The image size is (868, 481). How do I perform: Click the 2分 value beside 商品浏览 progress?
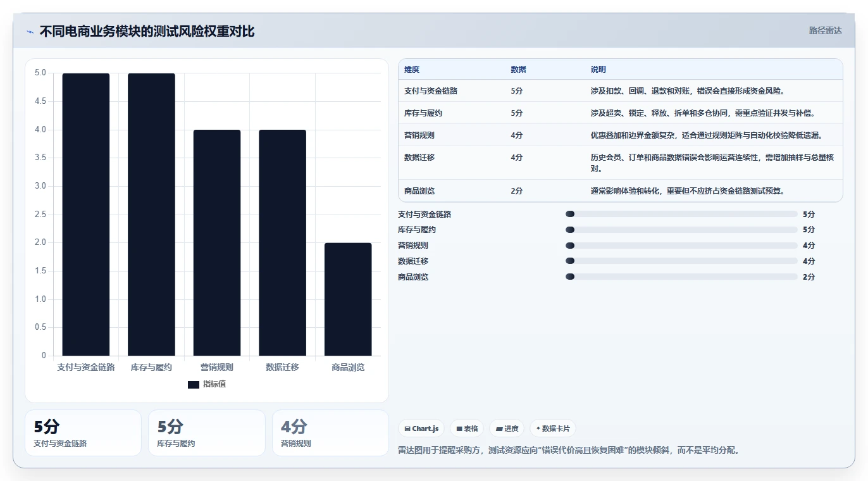pos(809,277)
